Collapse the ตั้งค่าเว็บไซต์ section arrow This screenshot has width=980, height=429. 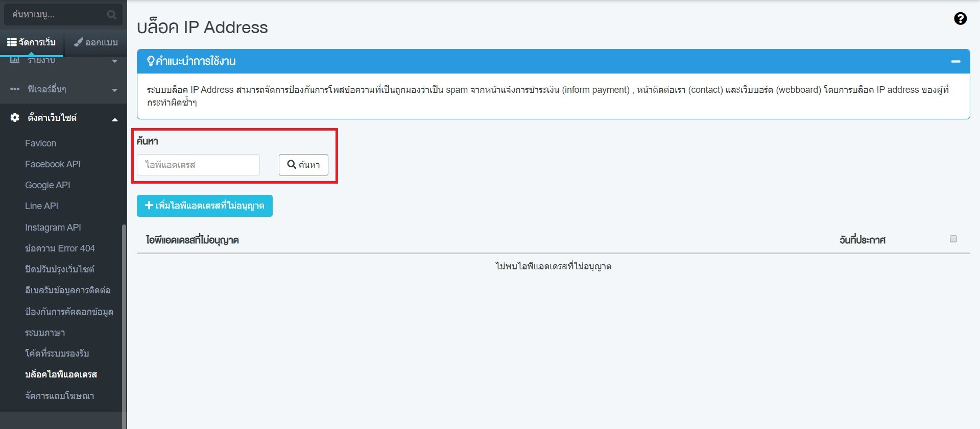click(x=114, y=119)
